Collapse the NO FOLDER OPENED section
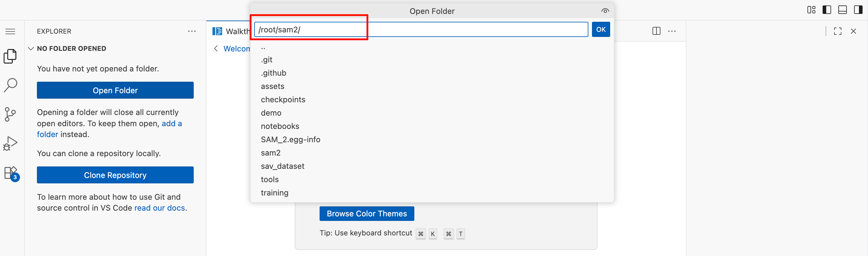This screenshot has width=868, height=256. (31, 48)
